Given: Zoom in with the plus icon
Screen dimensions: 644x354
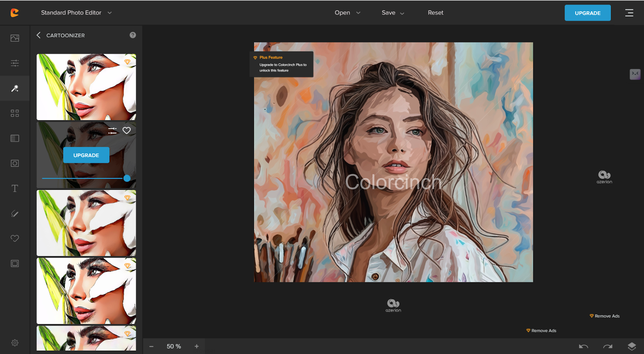Looking at the screenshot, I should [197, 346].
